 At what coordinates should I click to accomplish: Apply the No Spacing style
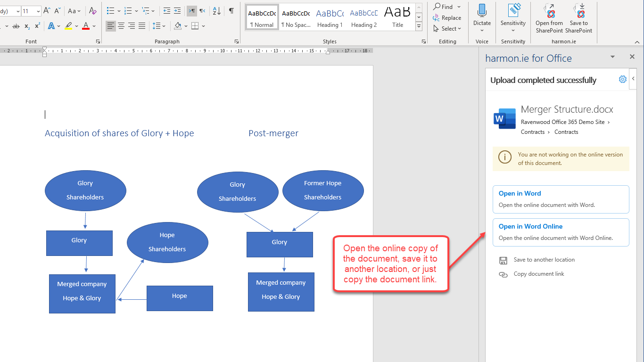(x=296, y=17)
